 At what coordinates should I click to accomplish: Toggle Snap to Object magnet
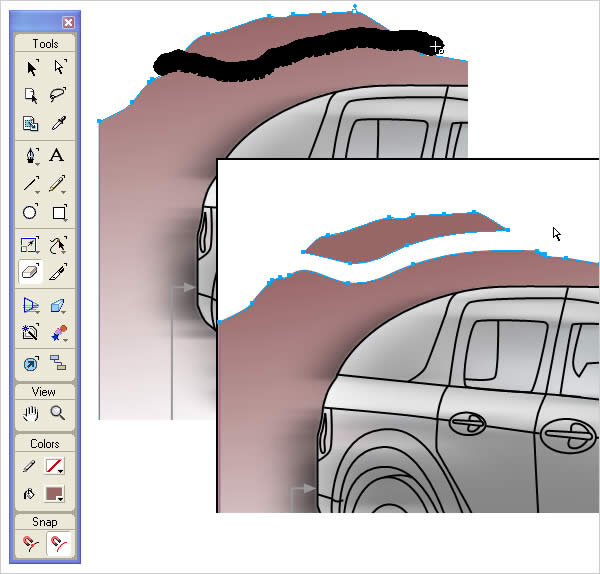[59, 543]
